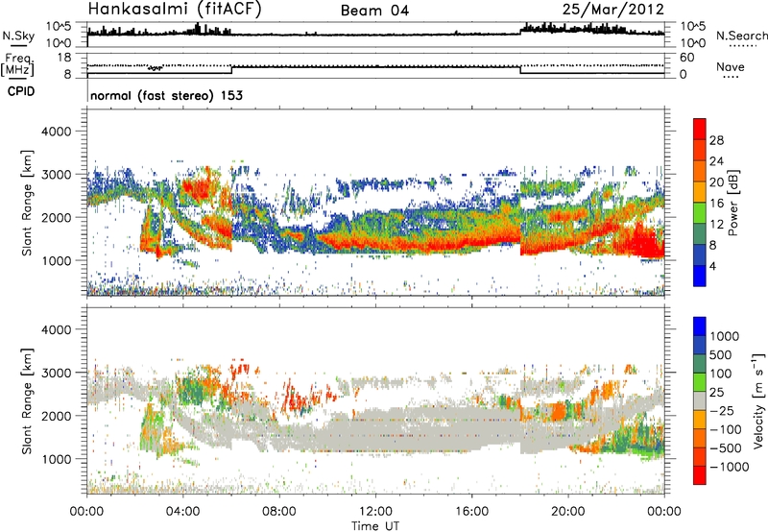The image size is (768, 532).
Task: Click the 16 tick on power colorbar
Action: [x=716, y=204]
